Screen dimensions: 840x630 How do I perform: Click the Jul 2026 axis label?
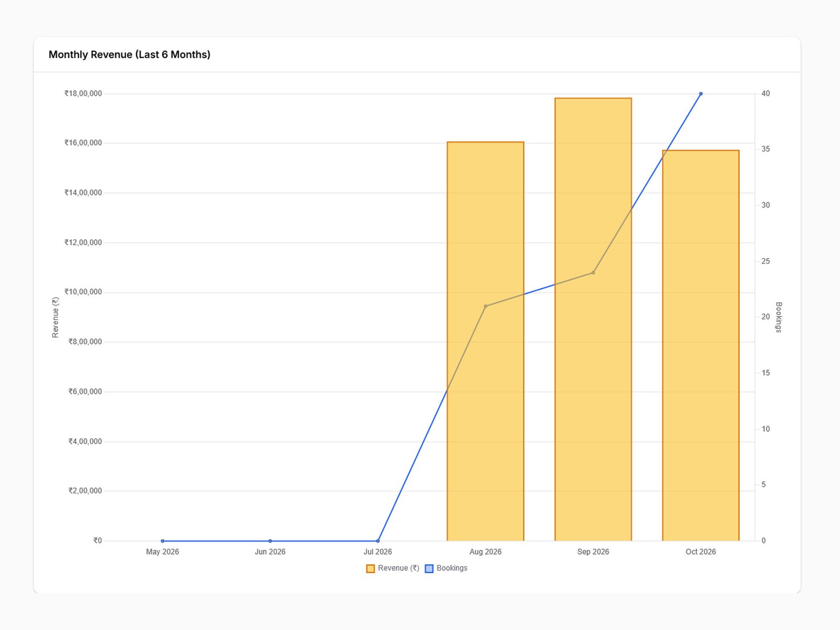click(378, 552)
